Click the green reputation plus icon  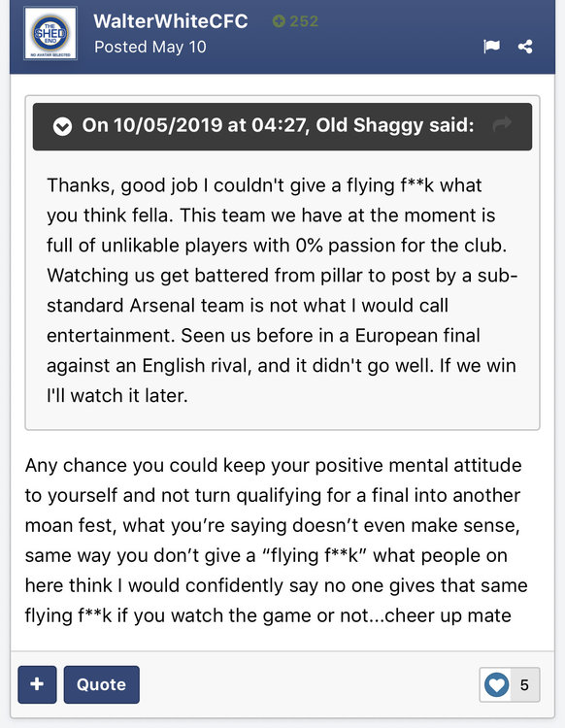(279, 21)
